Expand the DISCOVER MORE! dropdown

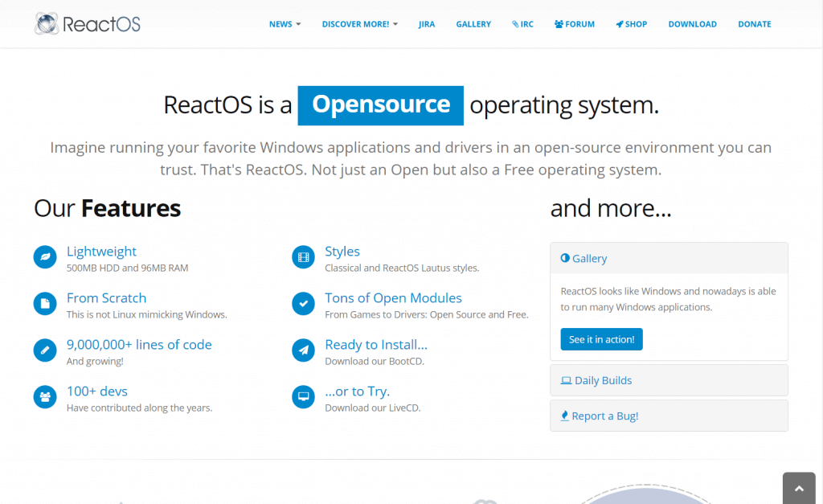pos(359,24)
